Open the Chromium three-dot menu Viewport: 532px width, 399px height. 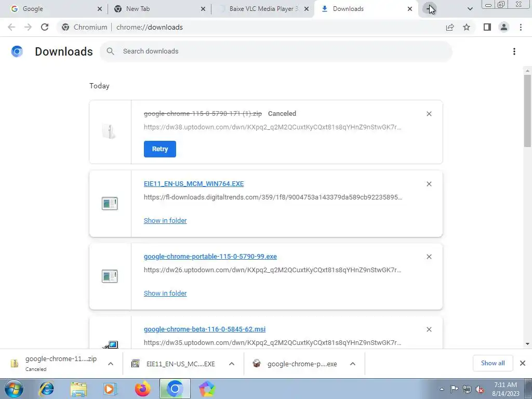pos(521,27)
